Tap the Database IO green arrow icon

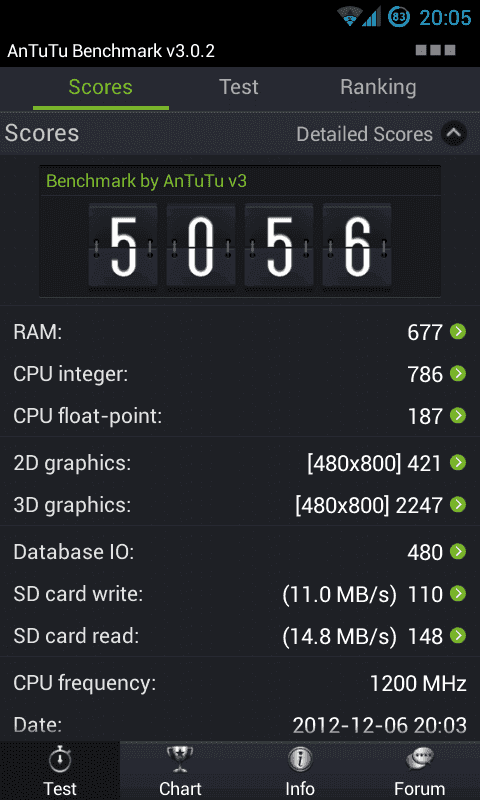[458, 552]
